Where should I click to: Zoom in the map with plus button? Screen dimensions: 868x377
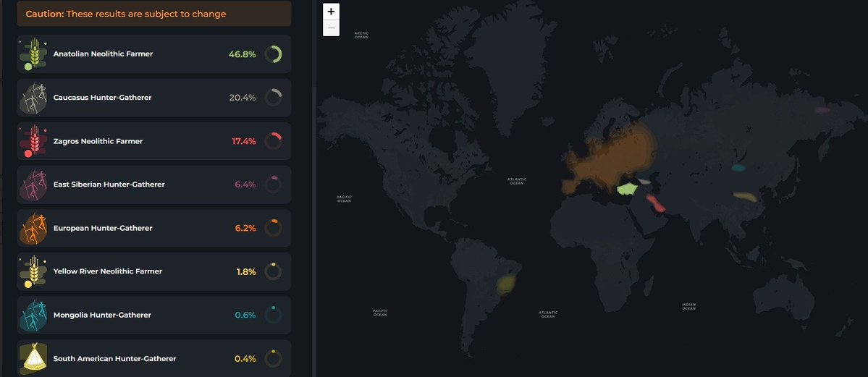(331, 11)
